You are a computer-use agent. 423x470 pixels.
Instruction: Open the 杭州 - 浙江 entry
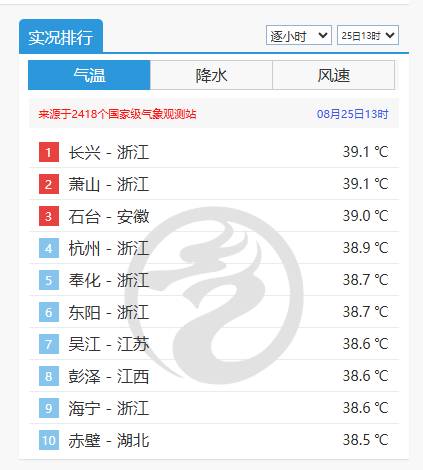coord(109,248)
